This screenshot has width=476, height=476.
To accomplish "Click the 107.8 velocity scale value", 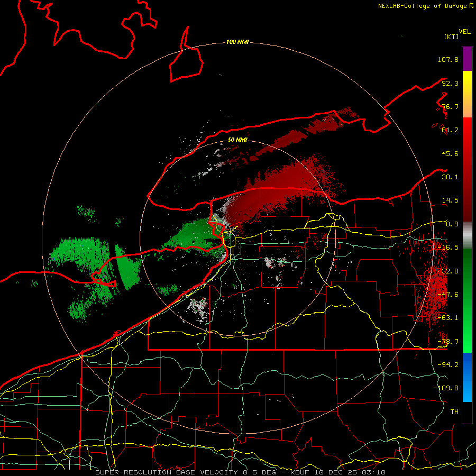I will pyautogui.click(x=448, y=59).
